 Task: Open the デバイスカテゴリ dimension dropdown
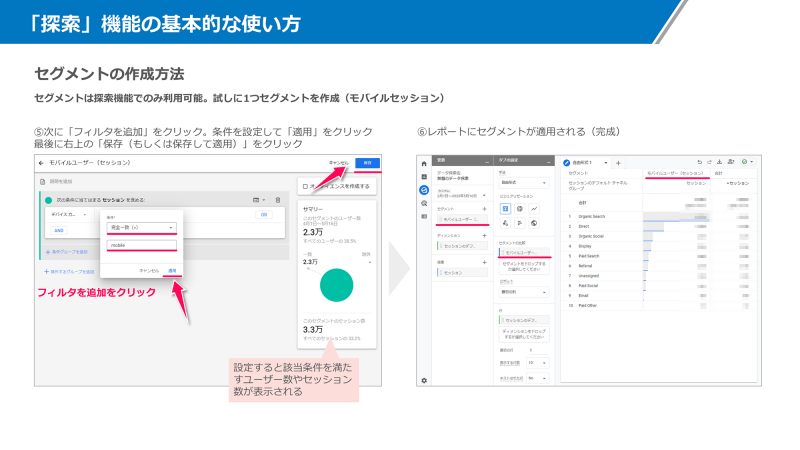(67, 214)
